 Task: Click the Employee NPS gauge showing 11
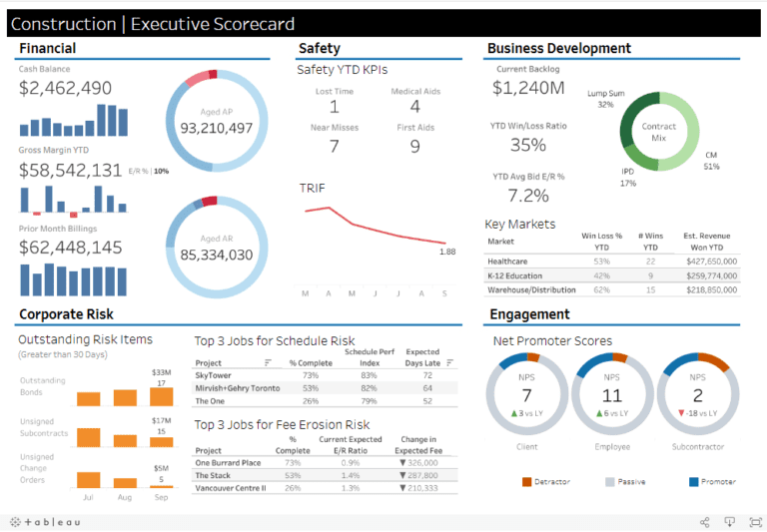[612, 394]
